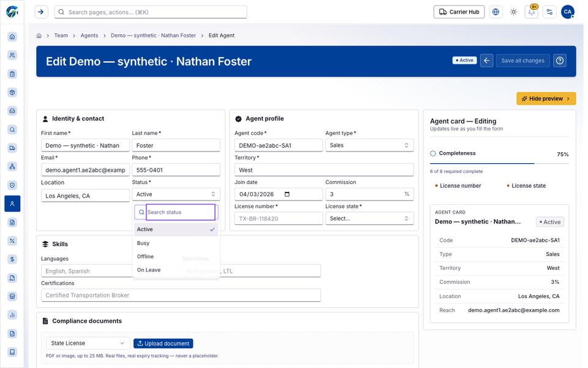Focus the global search pages box
Viewport: 588px width, 368px height.
click(x=151, y=12)
